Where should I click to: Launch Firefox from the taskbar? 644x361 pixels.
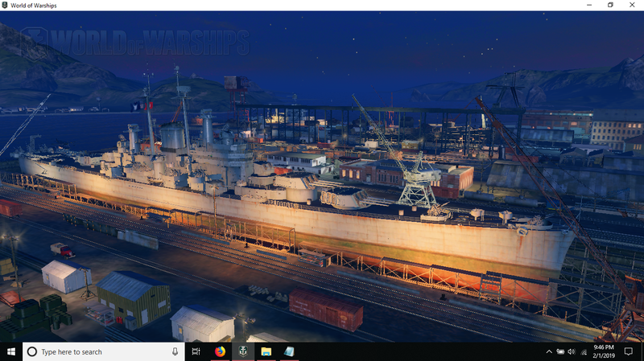pos(220,351)
